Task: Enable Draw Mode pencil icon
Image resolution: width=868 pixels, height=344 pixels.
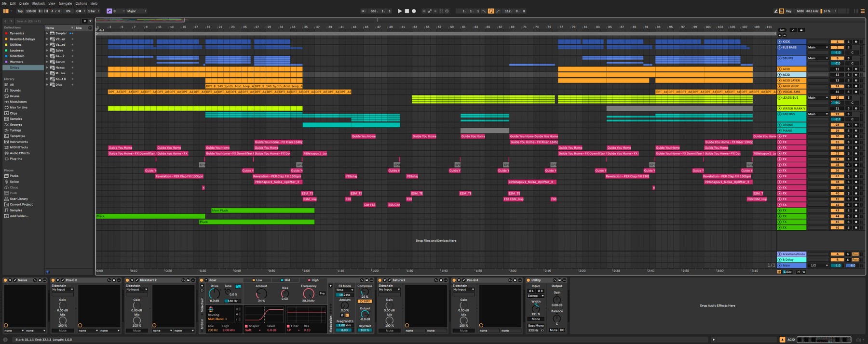Action: point(776,11)
